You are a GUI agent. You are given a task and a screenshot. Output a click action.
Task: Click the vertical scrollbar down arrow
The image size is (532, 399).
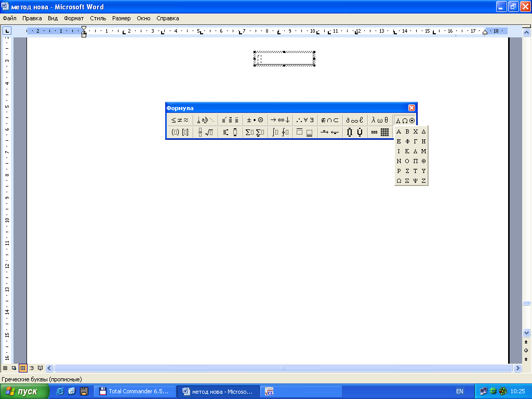point(526,332)
